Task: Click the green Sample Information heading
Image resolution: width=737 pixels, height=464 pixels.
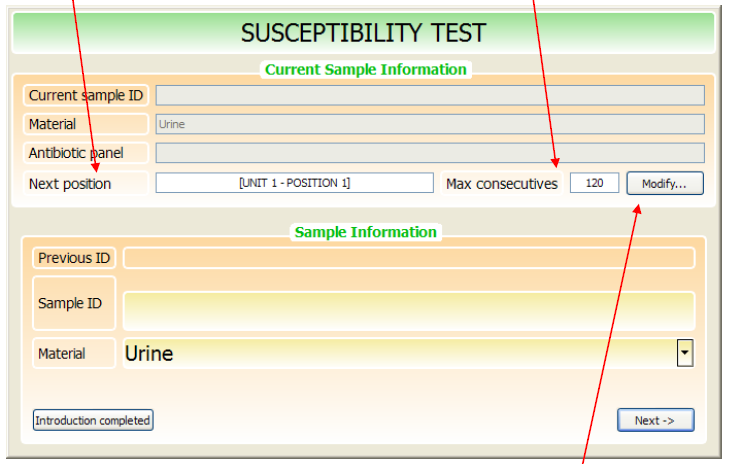Action: (366, 232)
